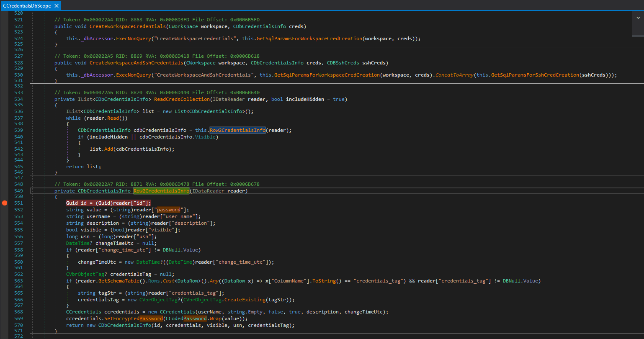Click line number 560 in the margin
The image size is (644, 339).
18,262
